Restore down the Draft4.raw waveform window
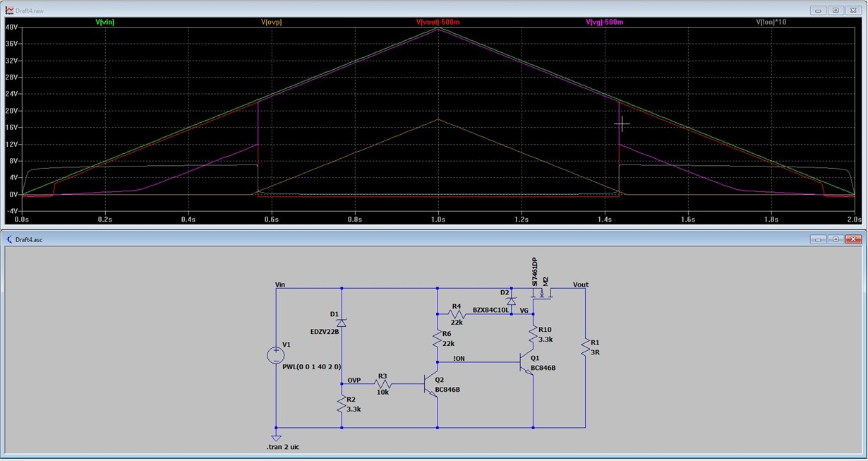 pyautogui.click(x=836, y=11)
